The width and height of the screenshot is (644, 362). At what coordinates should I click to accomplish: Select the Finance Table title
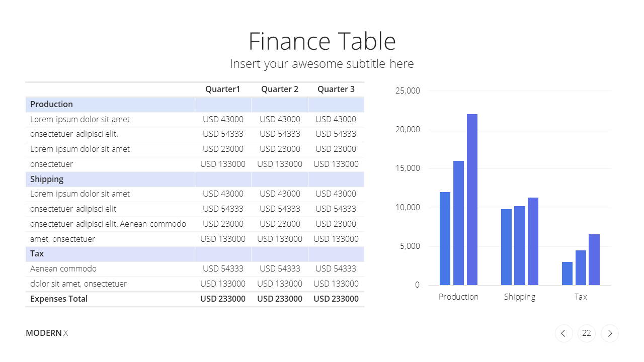click(x=322, y=41)
